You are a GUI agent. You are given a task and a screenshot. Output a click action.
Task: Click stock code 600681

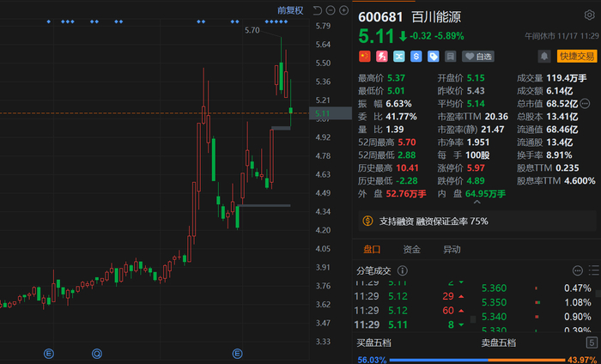click(x=380, y=17)
